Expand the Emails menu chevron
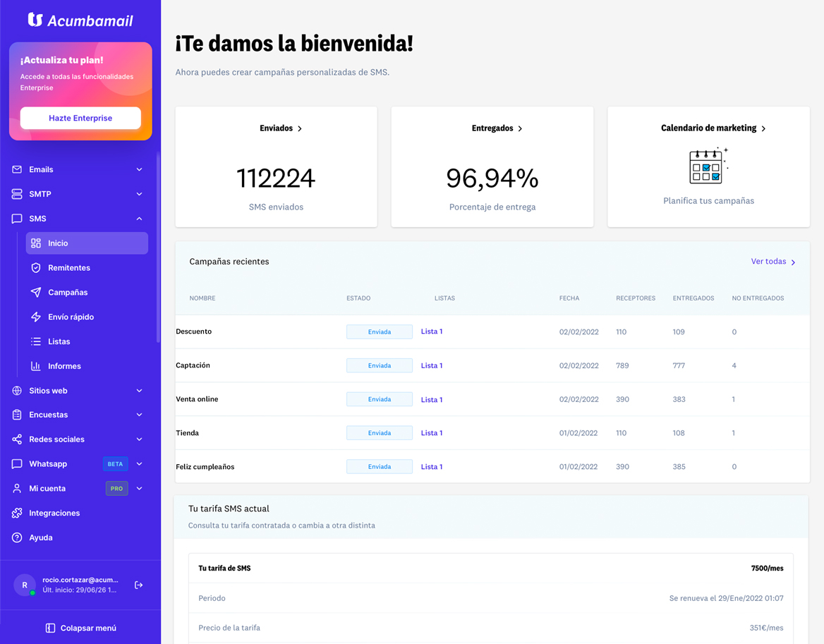824x644 pixels. coord(139,169)
